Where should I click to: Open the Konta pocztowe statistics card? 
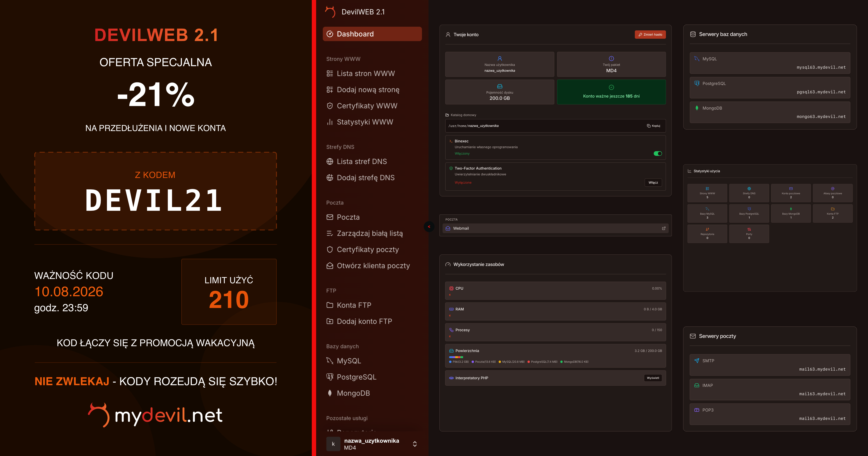pos(791,193)
